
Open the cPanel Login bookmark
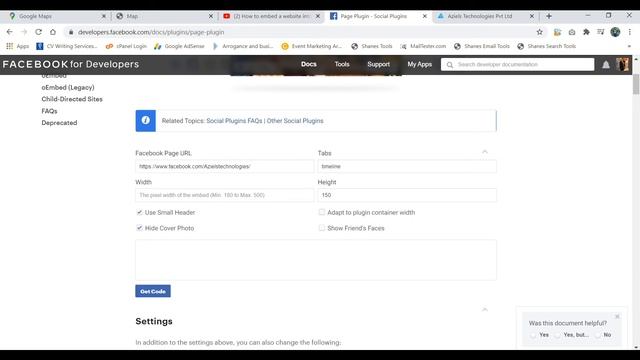point(126,46)
